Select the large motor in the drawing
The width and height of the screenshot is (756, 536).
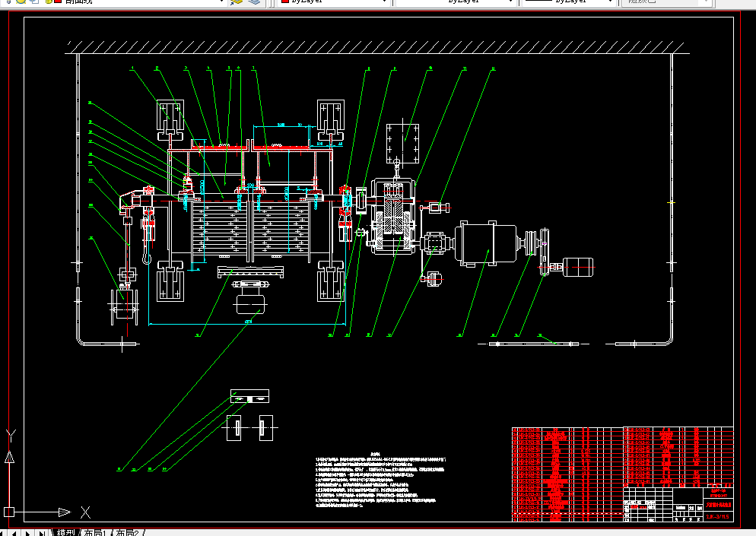point(487,243)
